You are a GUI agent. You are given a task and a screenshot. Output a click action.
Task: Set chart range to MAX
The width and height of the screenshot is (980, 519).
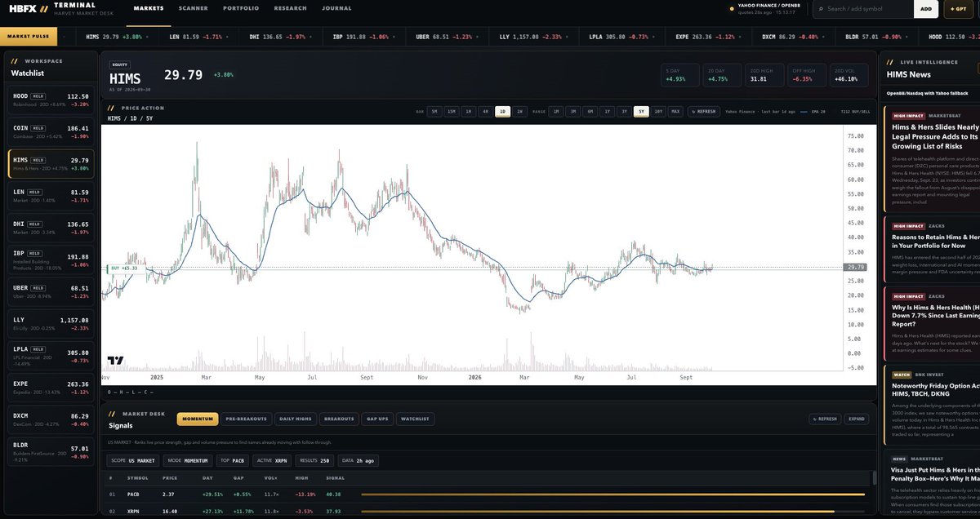[675, 111]
